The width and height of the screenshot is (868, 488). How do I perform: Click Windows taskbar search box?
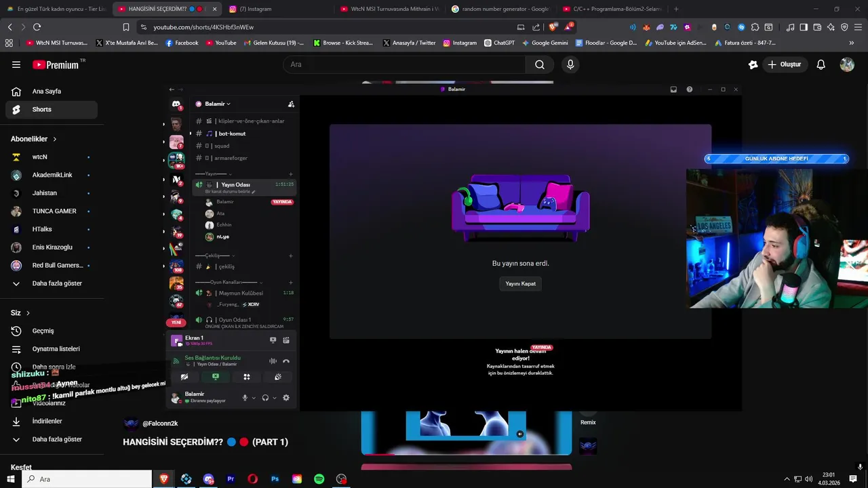point(87,479)
